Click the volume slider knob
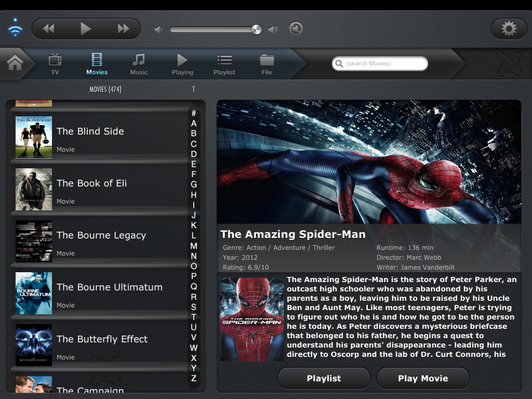Image resolution: width=532 pixels, height=399 pixels. (x=256, y=29)
